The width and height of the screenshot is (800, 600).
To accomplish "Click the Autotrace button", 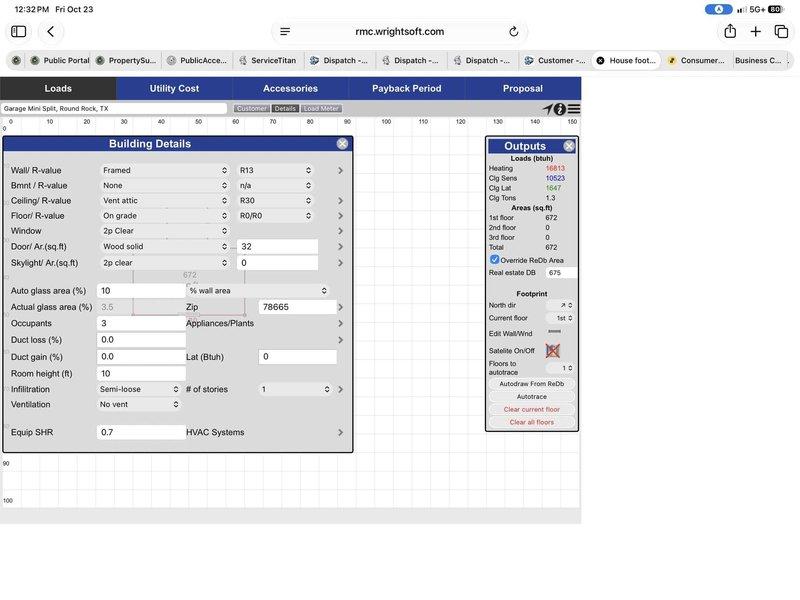I will click(532, 396).
